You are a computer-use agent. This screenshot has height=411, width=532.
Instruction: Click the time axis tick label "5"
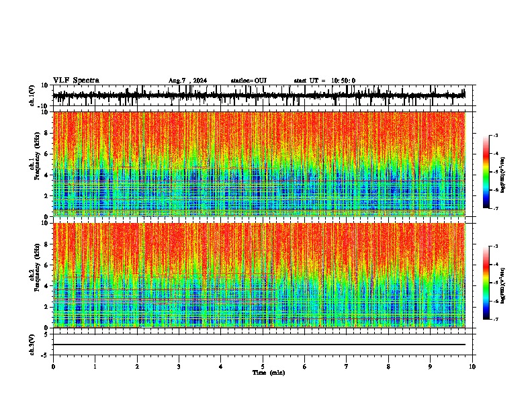click(x=263, y=367)
